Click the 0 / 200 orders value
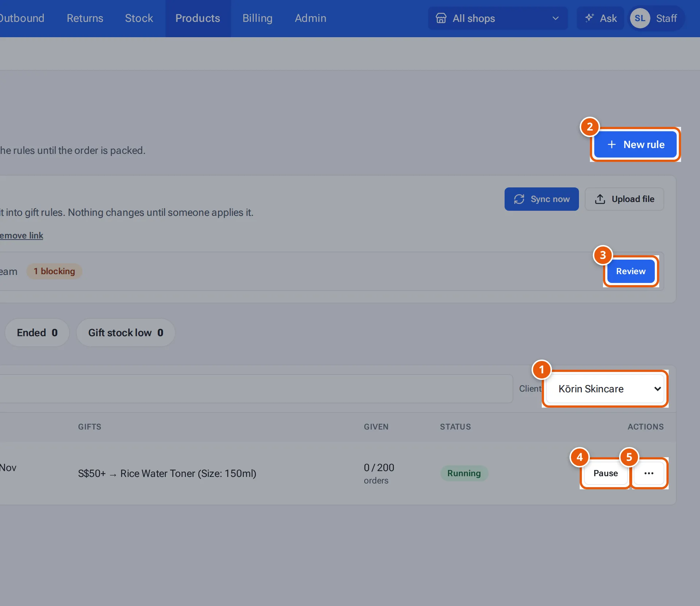 pos(379,473)
